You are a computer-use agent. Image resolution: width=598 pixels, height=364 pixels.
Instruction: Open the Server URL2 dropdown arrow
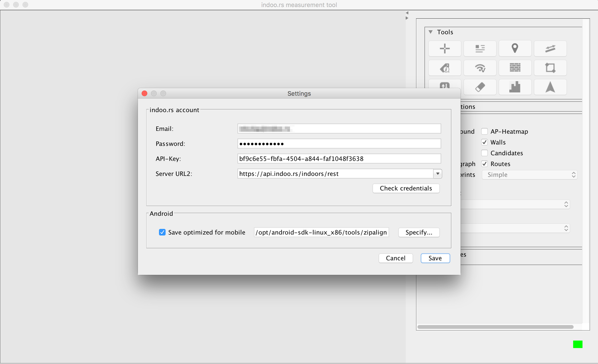point(438,174)
